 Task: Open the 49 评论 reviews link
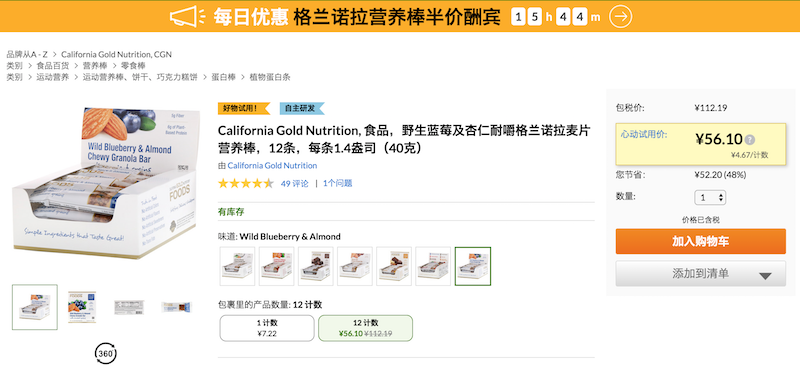coord(295,183)
